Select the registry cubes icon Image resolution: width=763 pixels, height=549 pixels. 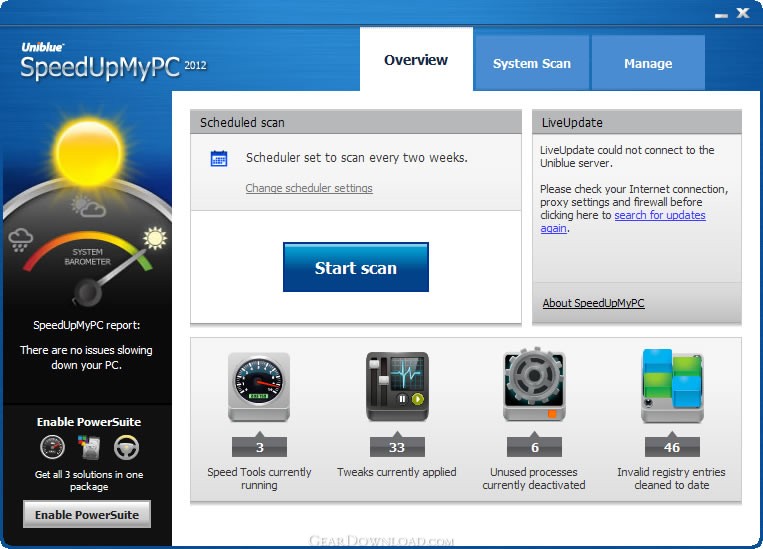pyautogui.click(x=672, y=385)
